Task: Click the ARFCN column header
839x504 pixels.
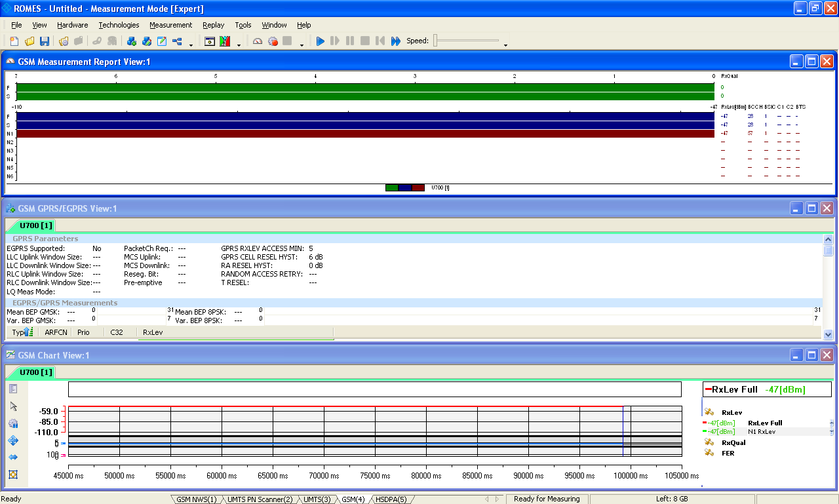Action: 56,332
